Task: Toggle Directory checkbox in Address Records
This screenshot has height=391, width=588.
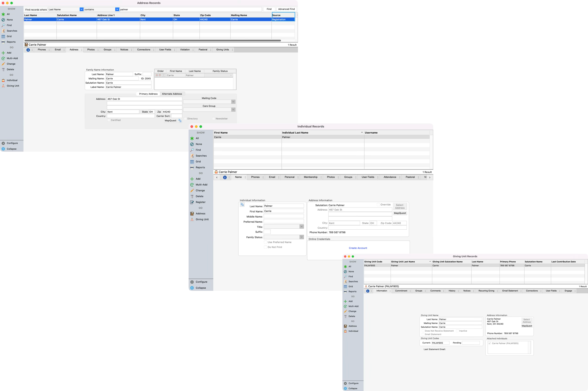Action: pyautogui.click(x=185, y=119)
